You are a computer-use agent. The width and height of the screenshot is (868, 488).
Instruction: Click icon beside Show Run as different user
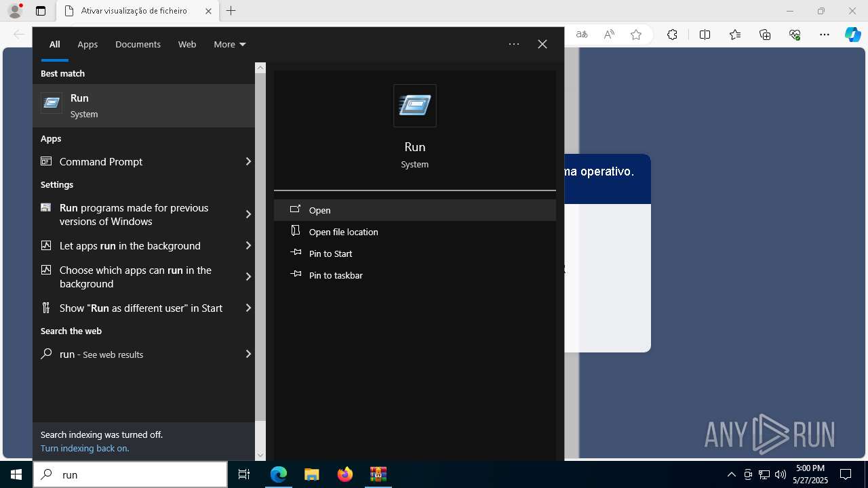click(x=46, y=308)
